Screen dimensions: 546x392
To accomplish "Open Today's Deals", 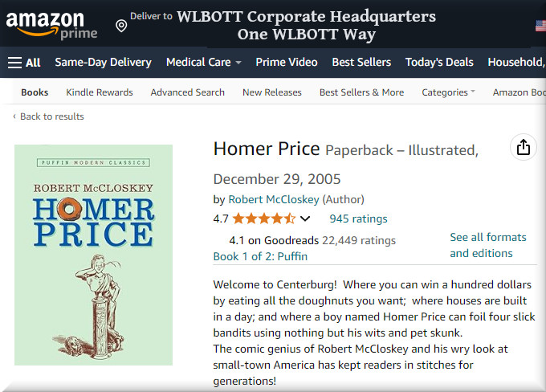I will (439, 62).
